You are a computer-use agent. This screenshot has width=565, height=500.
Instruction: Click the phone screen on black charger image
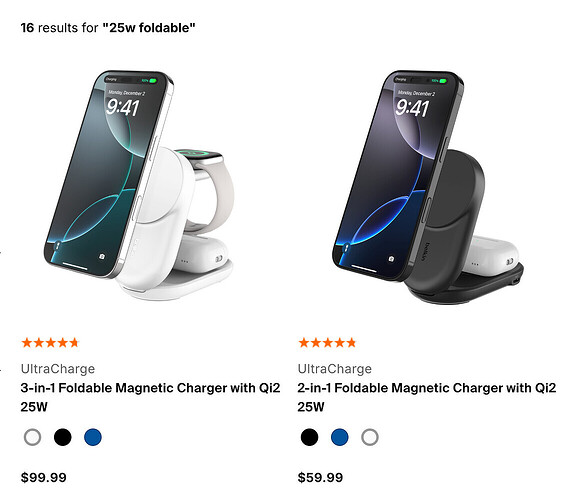tap(391, 175)
